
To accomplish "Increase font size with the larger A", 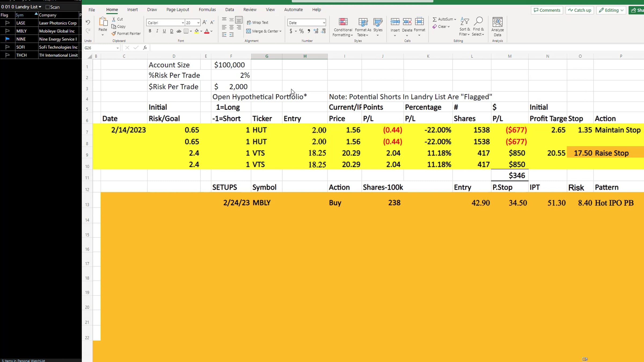I will point(204,23).
